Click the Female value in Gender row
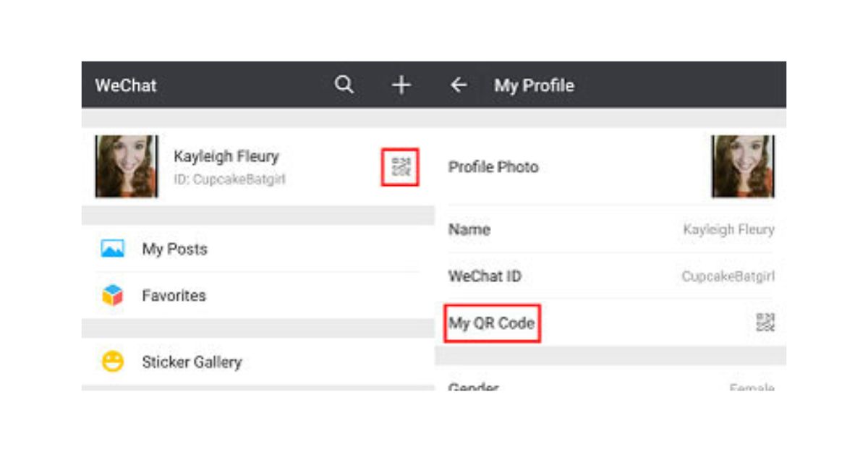 (x=752, y=388)
